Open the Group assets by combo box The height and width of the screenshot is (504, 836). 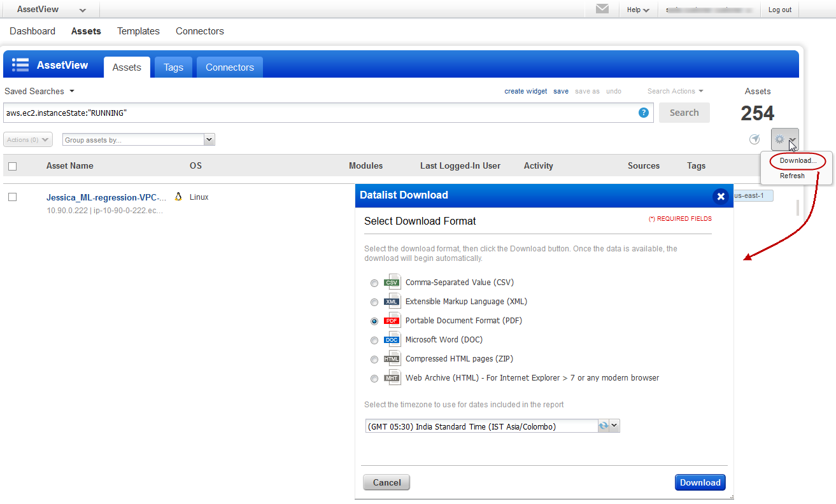pyautogui.click(x=139, y=139)
